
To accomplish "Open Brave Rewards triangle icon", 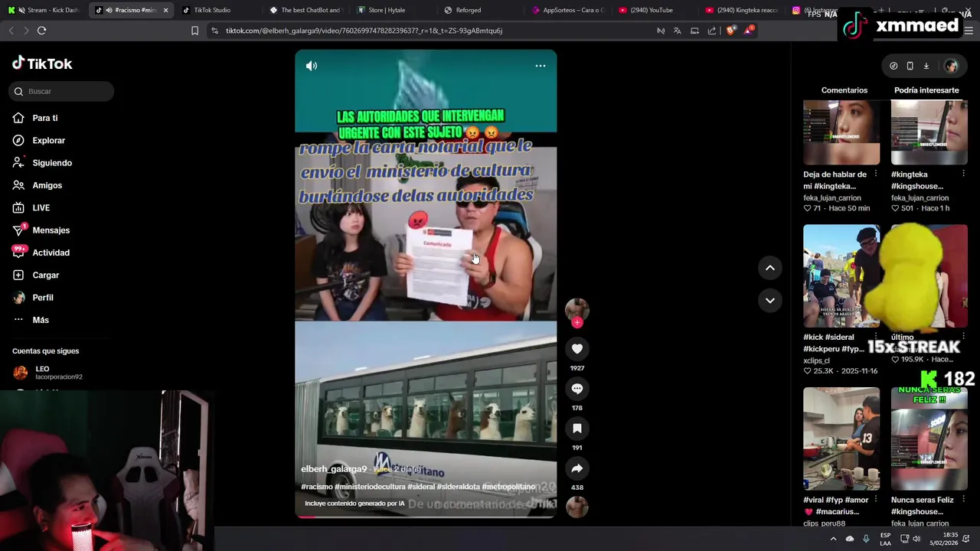I will click(x=748, y=31).
